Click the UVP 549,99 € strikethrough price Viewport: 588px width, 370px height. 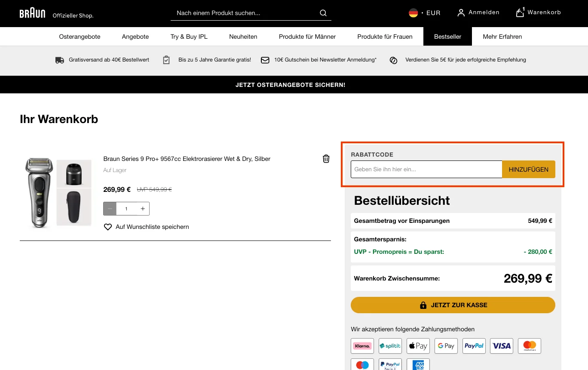click(154, 189)
